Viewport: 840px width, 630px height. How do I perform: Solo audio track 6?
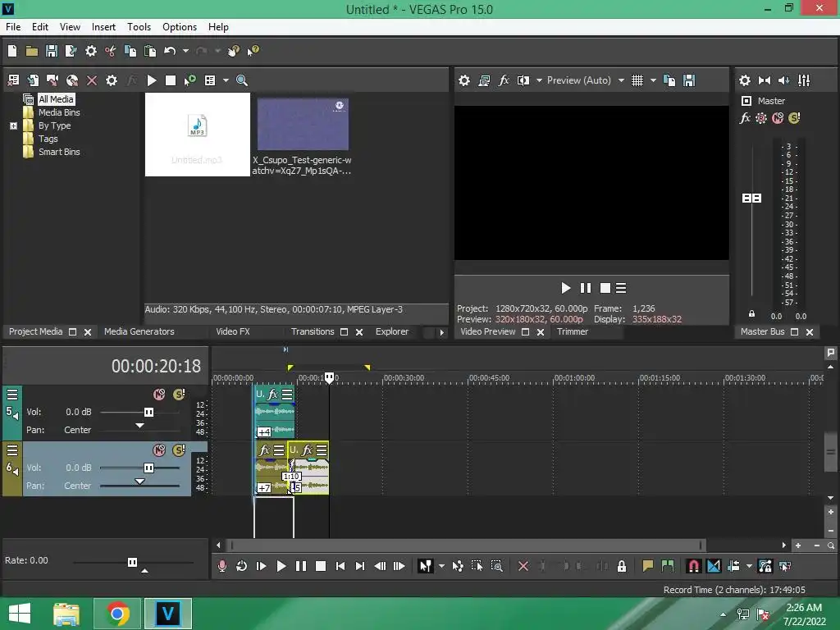click(179, 450)
